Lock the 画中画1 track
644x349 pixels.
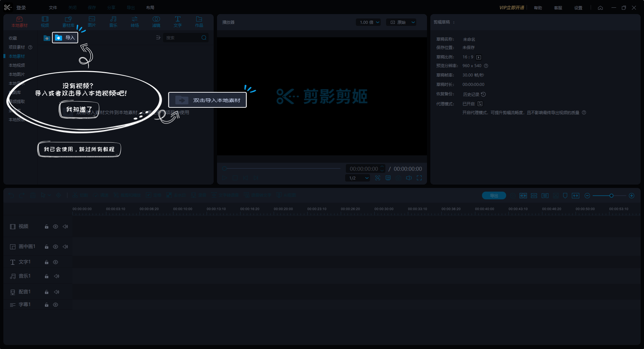click(x=47, y=247)
